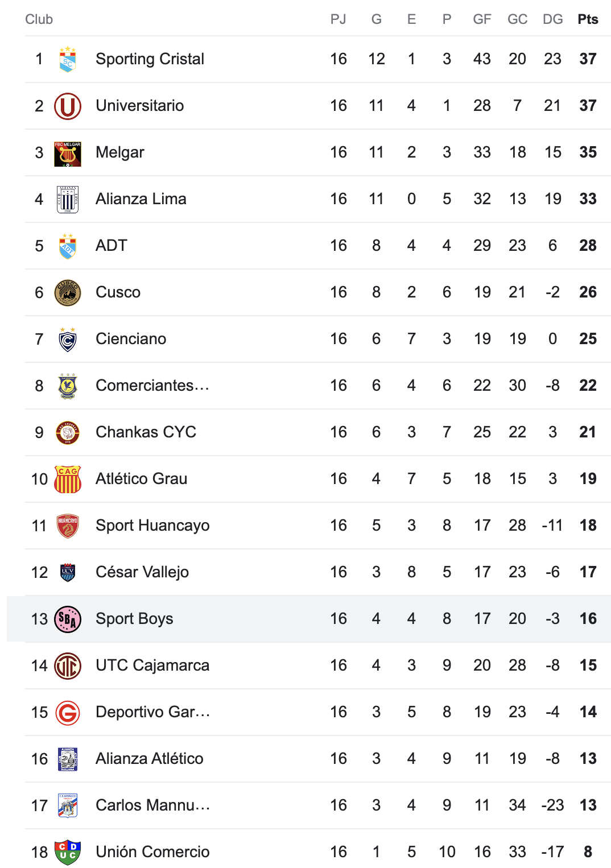The width and height of the screenshot is (611, 868).
Task: Click the Club column header
Action: [x=39, y=19]
